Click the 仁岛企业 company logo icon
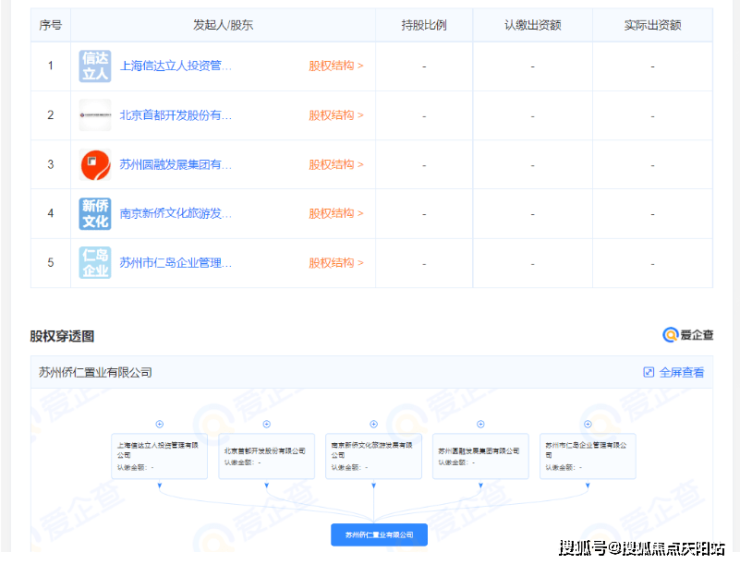Image resolution: width=740 pixels, height=564 pixels. (x=95, y=263)
